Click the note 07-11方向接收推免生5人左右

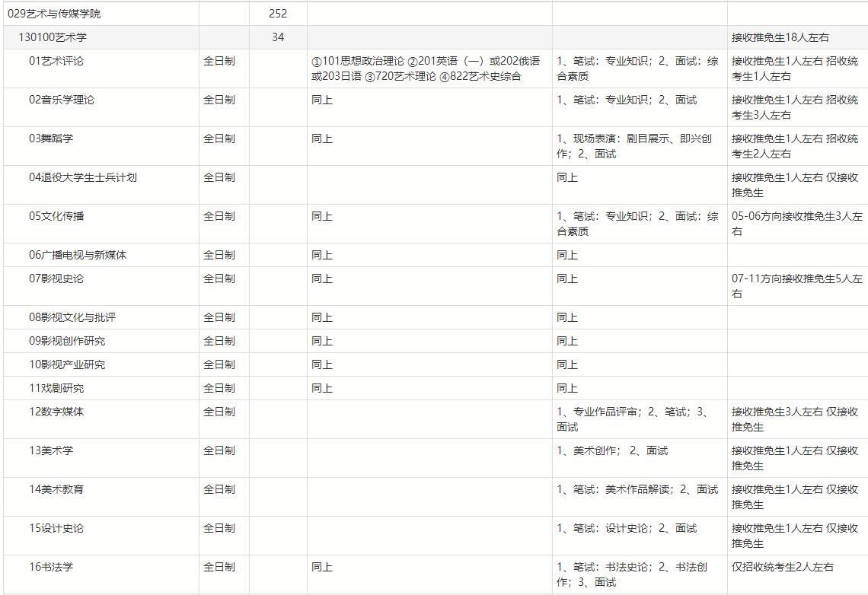[796, 286]
